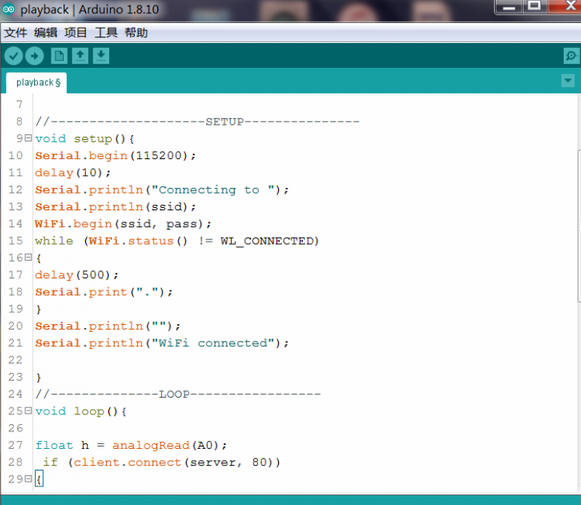This screenshot has height=505, width=581.
Task: Click the closing brace on line 19
Action: pos(39,309)
